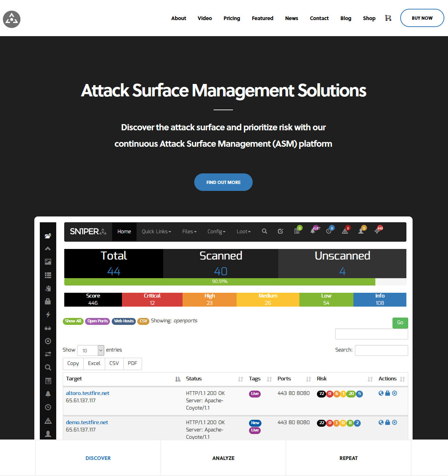The width and height of the screenshot is (448, 476).
Task: Click the sidebar clock icon without badge
Action: pyautogui.click(x=48, y=407)
